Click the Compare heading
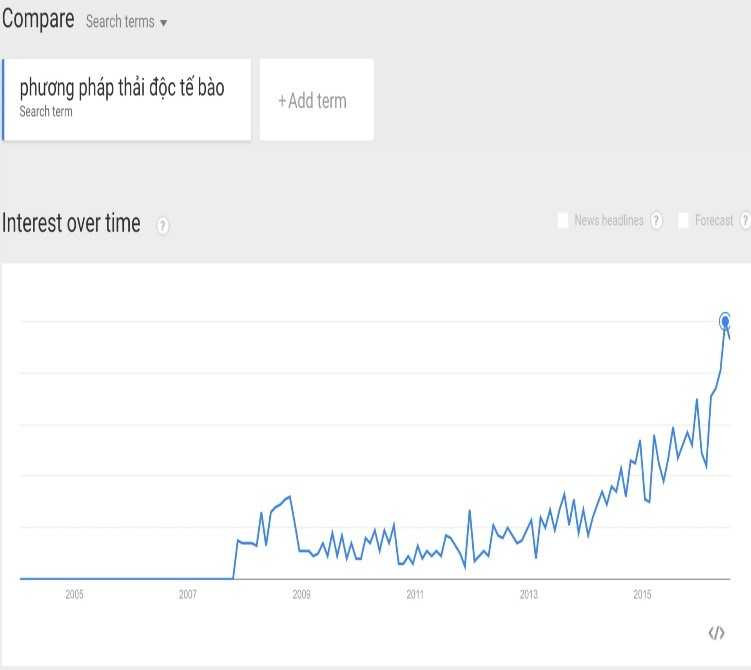Screen dimensions: 751x670 click(x=38, y=19)
